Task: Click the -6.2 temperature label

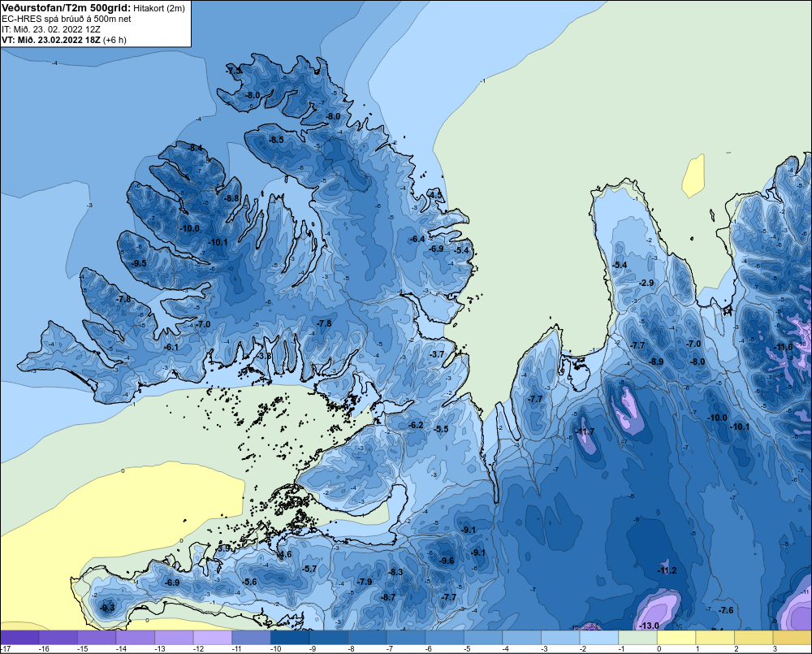Action: [416, 425]
